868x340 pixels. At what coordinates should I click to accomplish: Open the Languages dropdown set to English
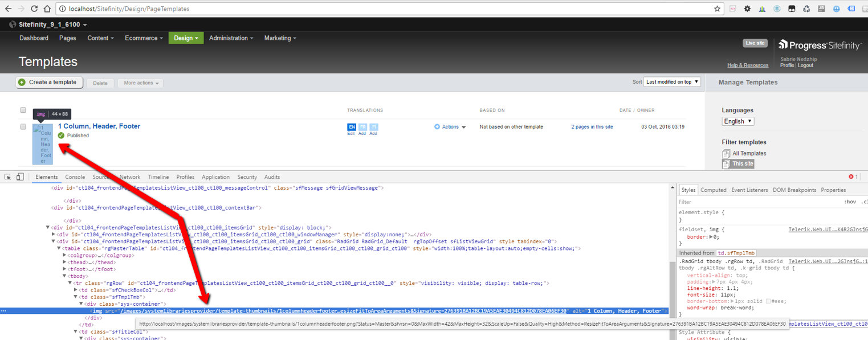click(x=738, y=121)
